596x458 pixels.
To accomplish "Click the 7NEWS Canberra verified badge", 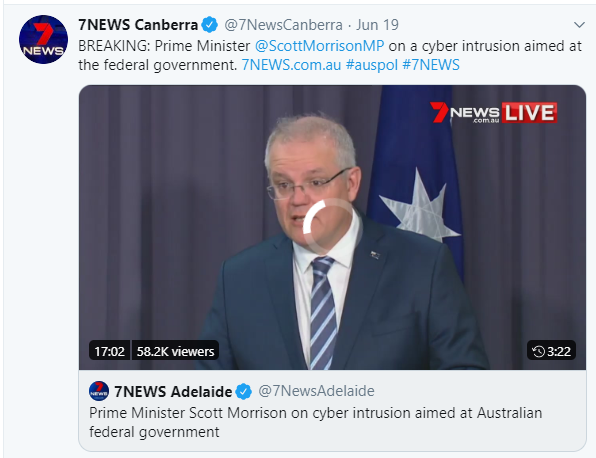I will (209, 25).
